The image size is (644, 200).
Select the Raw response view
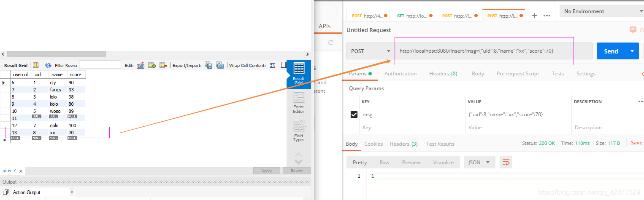384,163
